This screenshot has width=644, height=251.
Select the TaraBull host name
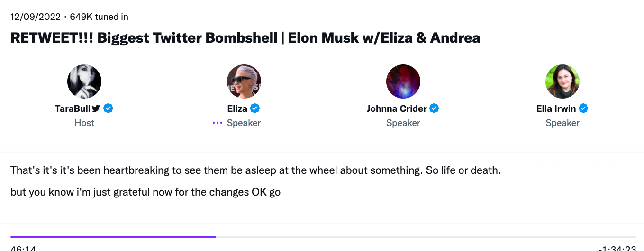tap(73, 108)
